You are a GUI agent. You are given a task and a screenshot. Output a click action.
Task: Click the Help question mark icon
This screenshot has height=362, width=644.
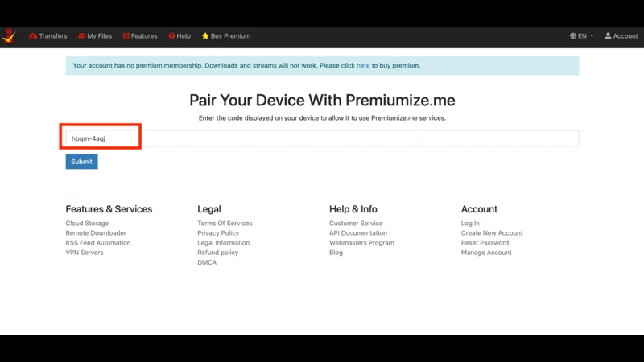(171, 36)
